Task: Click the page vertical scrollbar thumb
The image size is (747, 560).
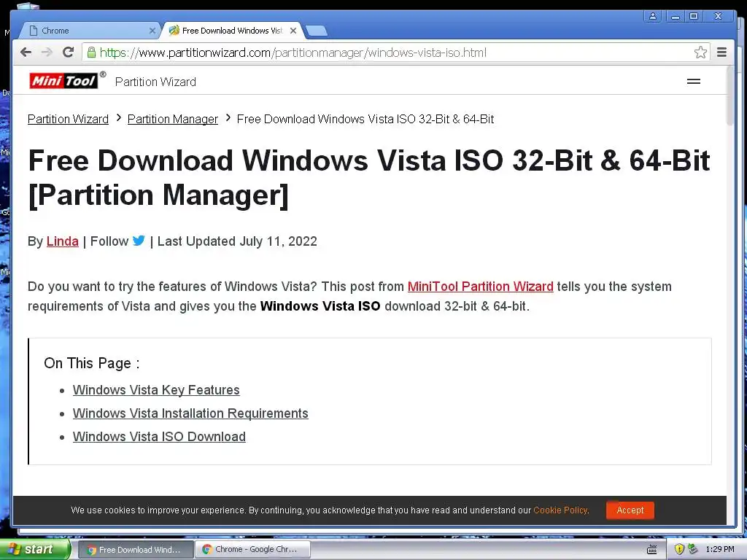Action: tap(731, 96)
